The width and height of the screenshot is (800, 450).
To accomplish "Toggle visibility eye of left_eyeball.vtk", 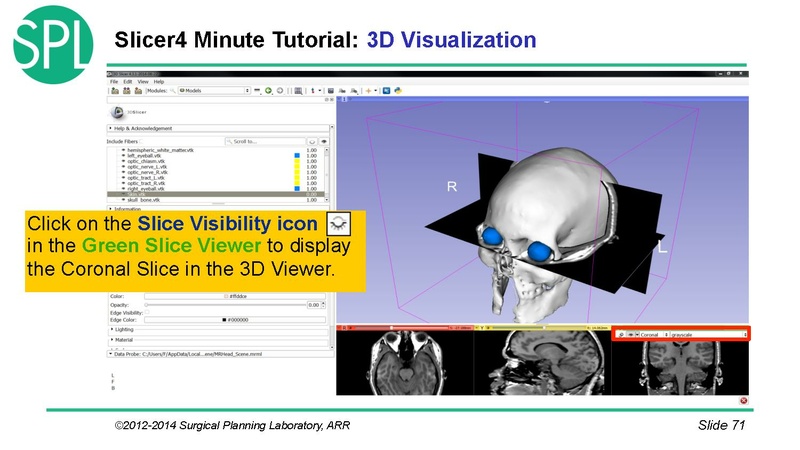I will tap(123, 156).
